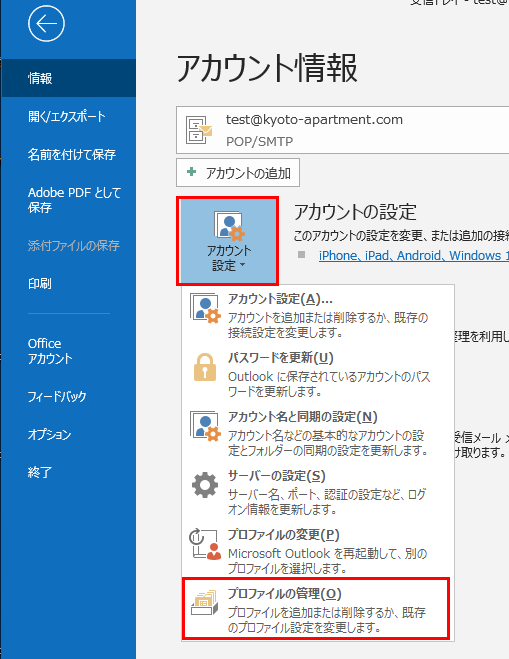The height and width of the screenshot is (659, 509).
Task: Click the アカウント情報 heading text
Action: [267, 68]
